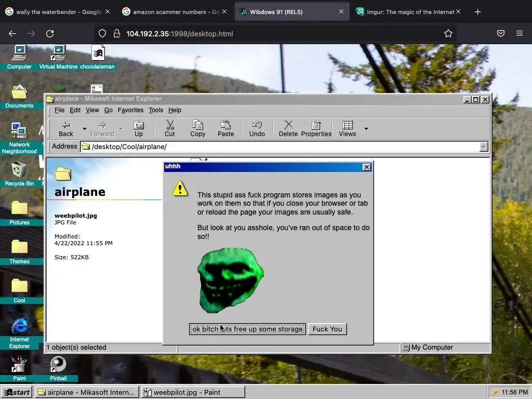The width and height of the screenshot is (532, 399).
Task: Click the weebpilot.jpg file name text
Action: [x=76, y=216]
